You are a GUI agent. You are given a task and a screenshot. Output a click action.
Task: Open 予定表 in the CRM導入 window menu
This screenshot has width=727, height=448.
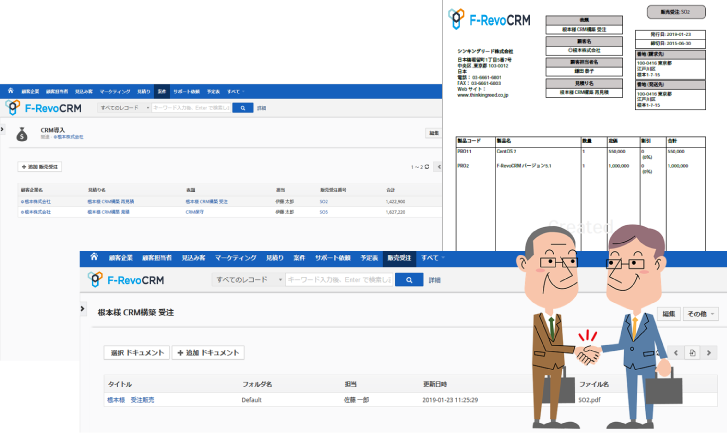213,92
